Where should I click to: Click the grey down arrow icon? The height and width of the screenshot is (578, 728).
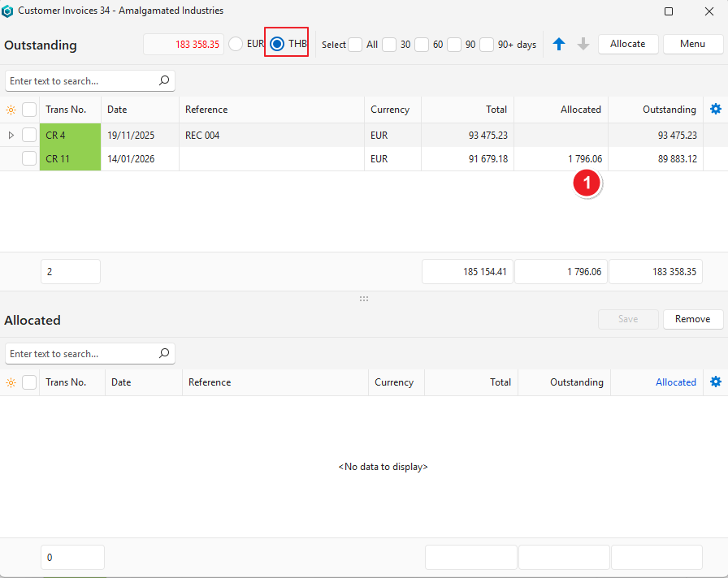tap(583, 45)
